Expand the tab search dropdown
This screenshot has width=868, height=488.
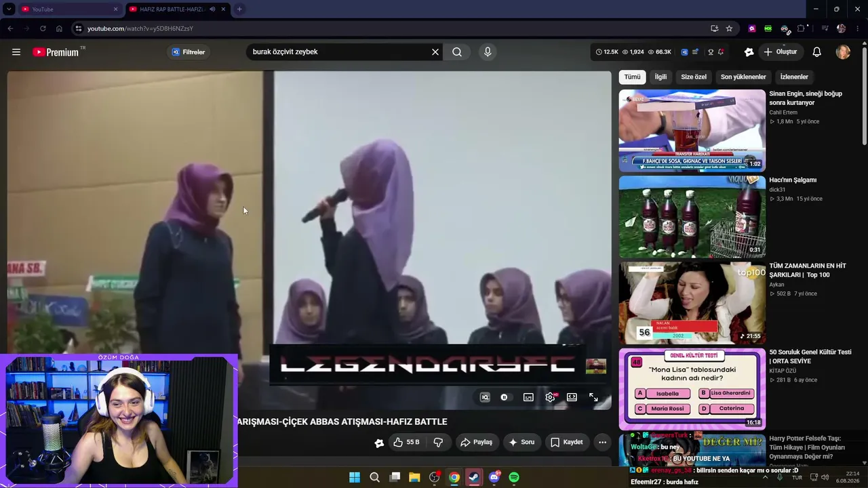9,9
